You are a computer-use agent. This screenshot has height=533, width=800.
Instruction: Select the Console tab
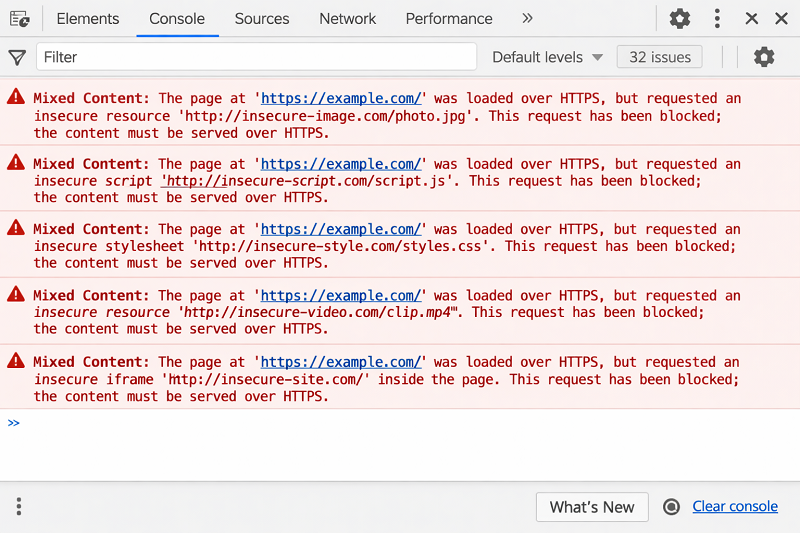pos(177,19)
